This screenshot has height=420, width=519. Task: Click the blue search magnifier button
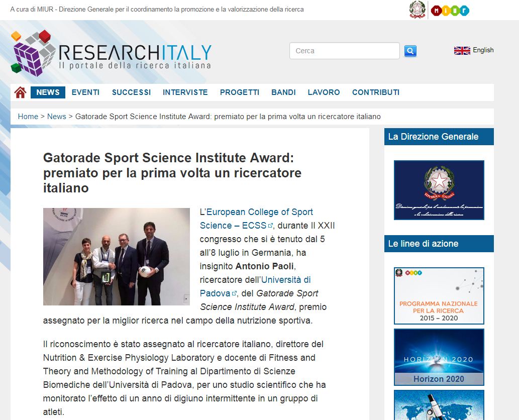[410, 51]
